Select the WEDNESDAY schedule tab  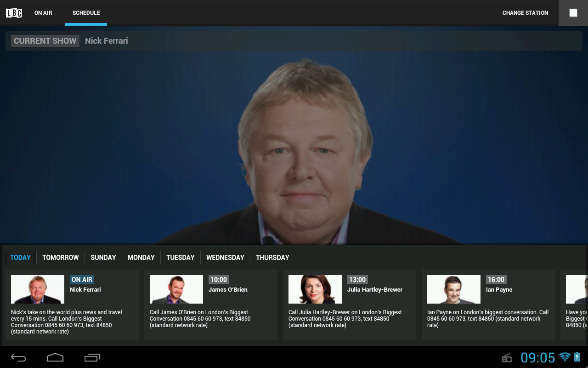[x=225, y=258]
